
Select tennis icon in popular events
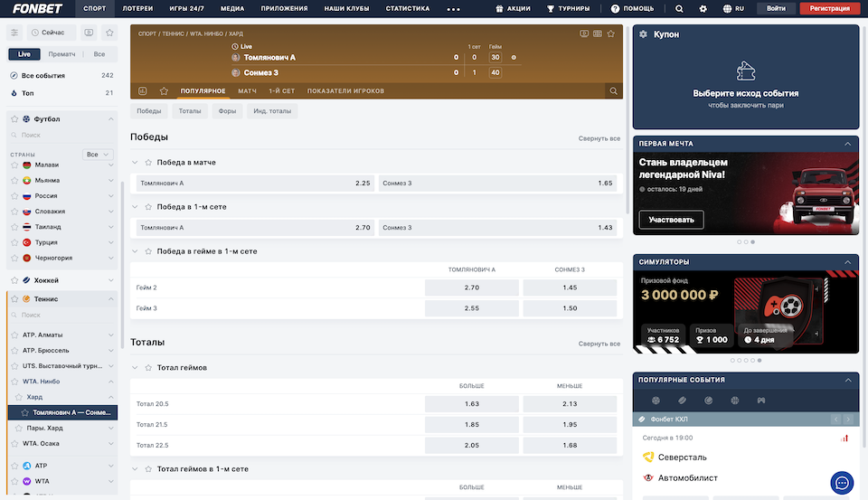coord(709,401)
